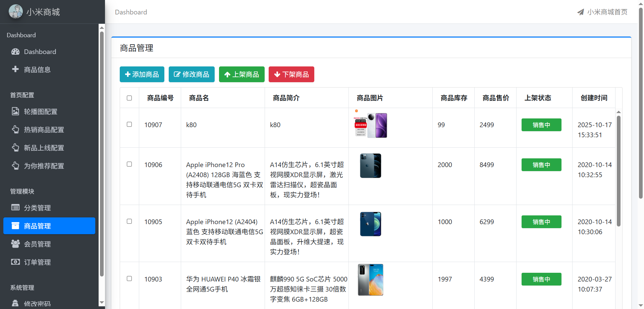The height and width of the screenshot is (309, 644).
Task: Click the k80 product image thumbnail
Action: point(370,125)
